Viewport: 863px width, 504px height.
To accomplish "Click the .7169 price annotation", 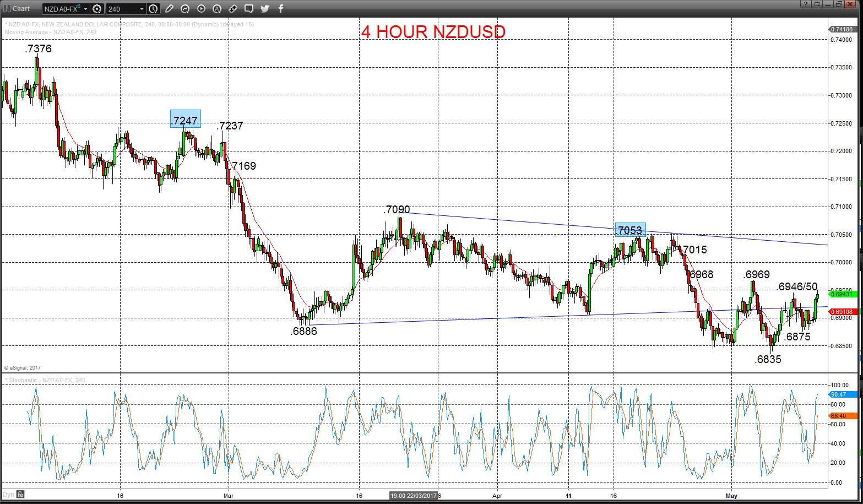I will [x=243, y=166].
